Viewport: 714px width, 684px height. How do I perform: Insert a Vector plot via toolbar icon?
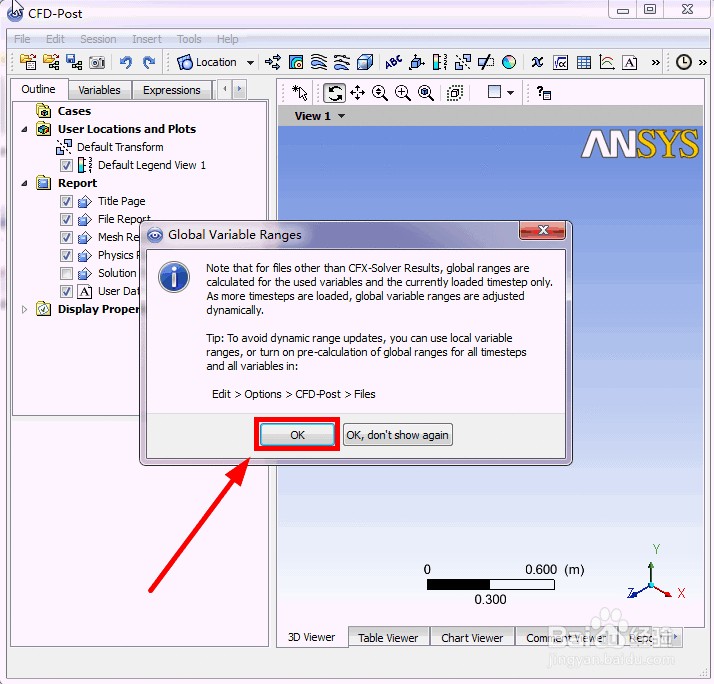273,62
